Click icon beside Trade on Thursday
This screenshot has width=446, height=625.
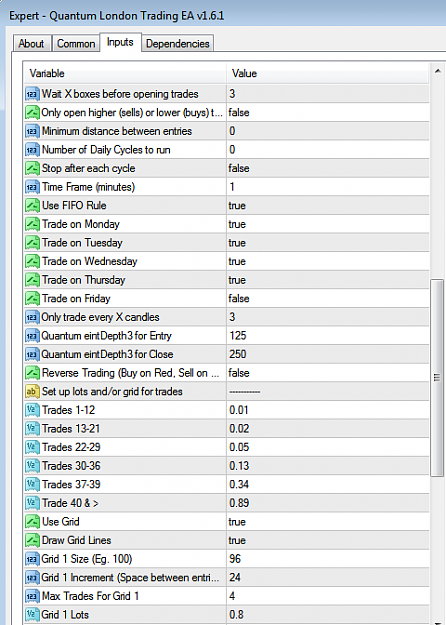(x=32, y=280)
